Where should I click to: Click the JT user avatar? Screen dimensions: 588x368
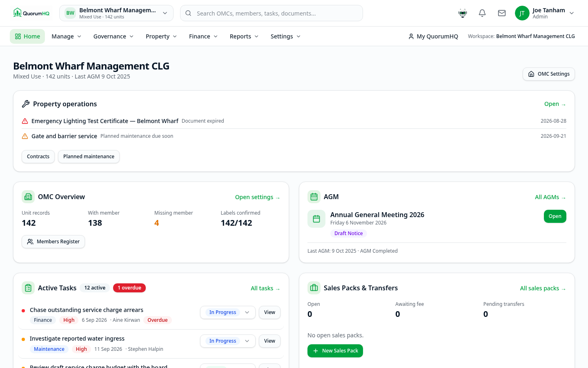pos(522,13)
